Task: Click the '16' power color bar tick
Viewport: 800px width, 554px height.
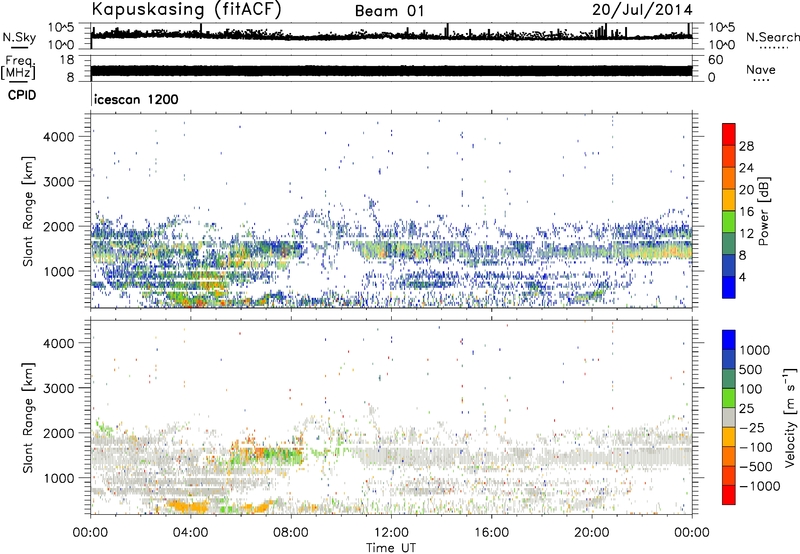Action: click(746, 212)
